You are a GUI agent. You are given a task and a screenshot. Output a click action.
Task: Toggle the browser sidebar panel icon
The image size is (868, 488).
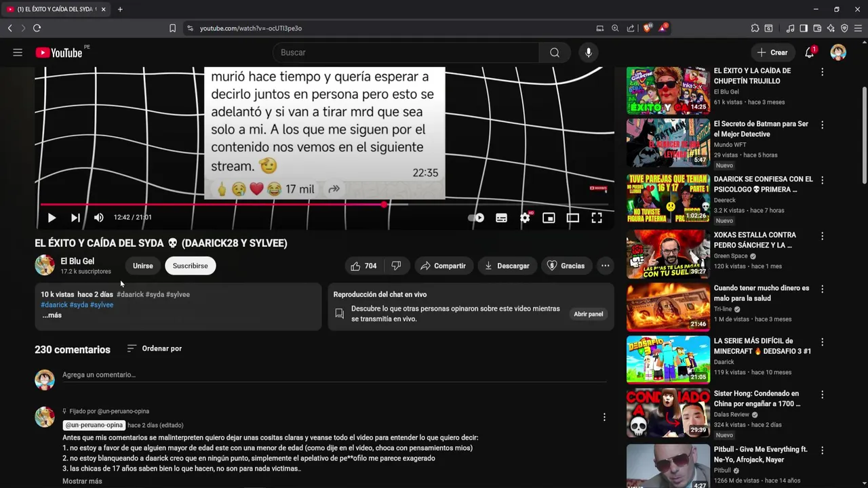[x=804, y=28]
